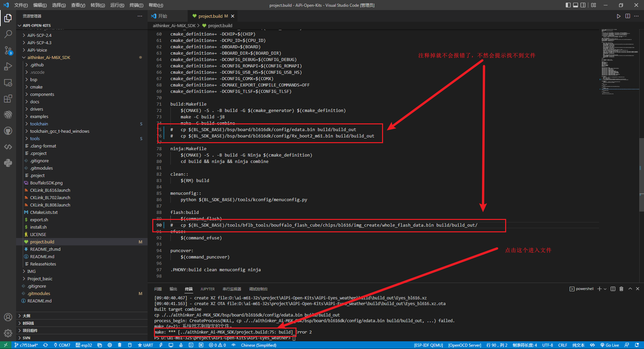Open the Accounts menu icon
Viewport: 644px width, 349px height.
coord(8,317)
